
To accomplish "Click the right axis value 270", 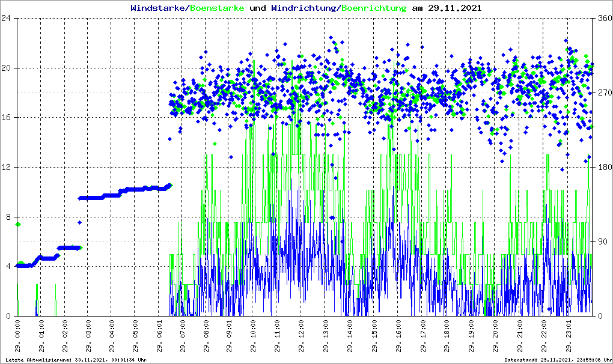I will pos(603,93).
